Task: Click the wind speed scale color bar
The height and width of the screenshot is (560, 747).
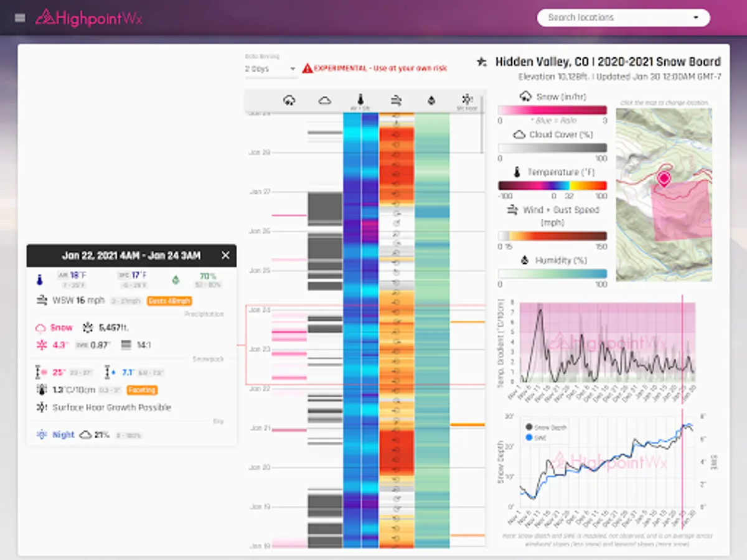Action: tap(553, 236)
